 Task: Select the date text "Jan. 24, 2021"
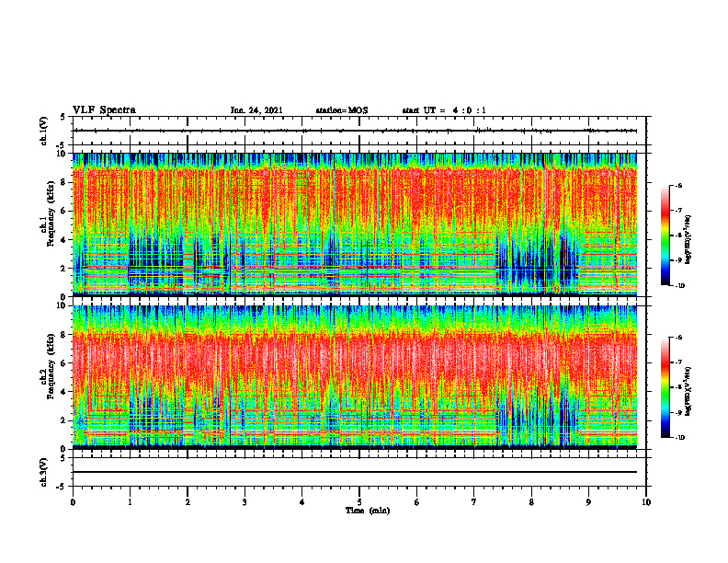pos(256,110)
